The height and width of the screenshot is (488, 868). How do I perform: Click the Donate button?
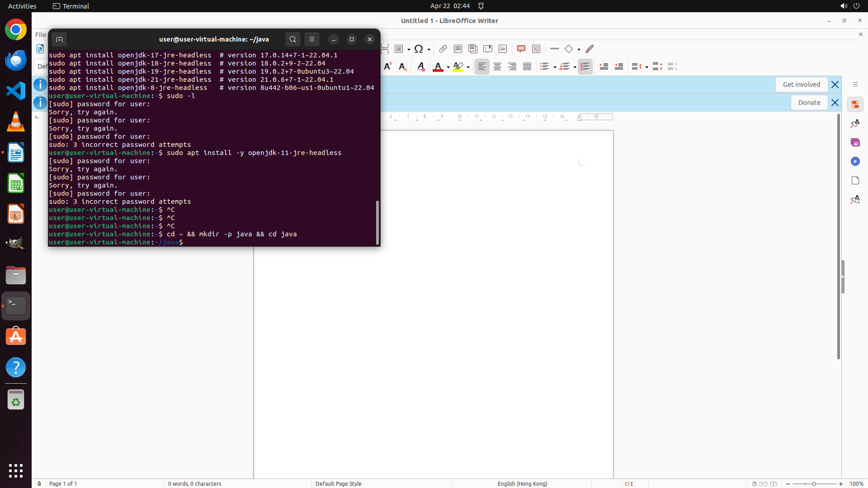coord(809,103)
